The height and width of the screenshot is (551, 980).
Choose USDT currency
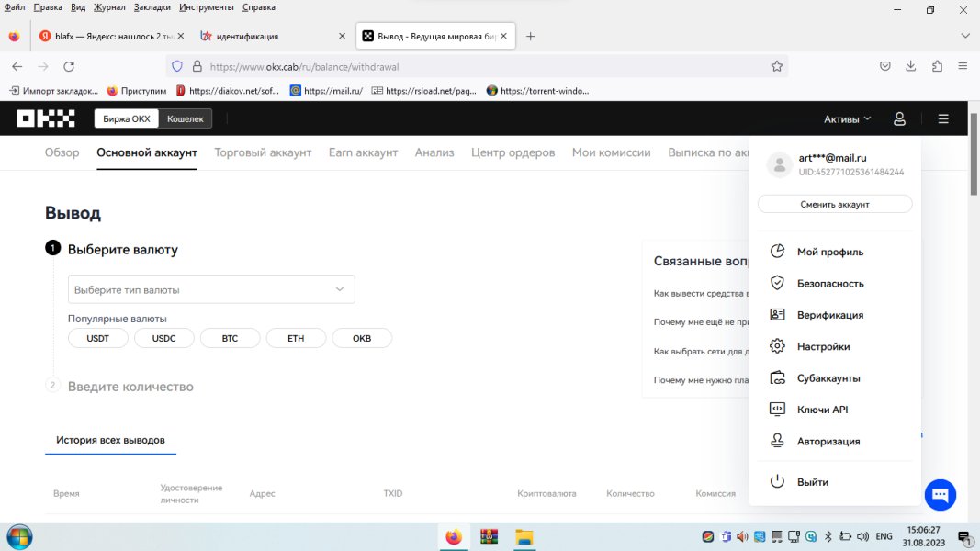97,338
